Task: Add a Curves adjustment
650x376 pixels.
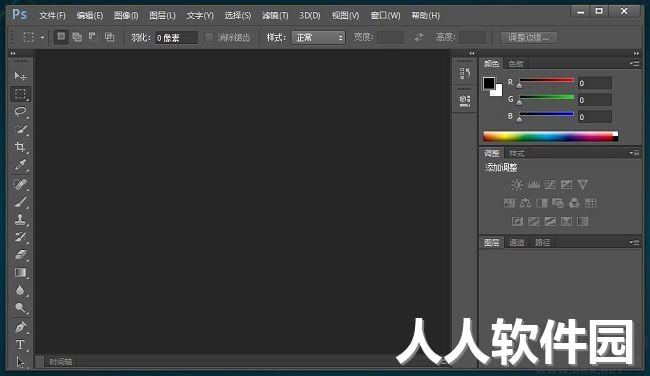Action: 550,184
